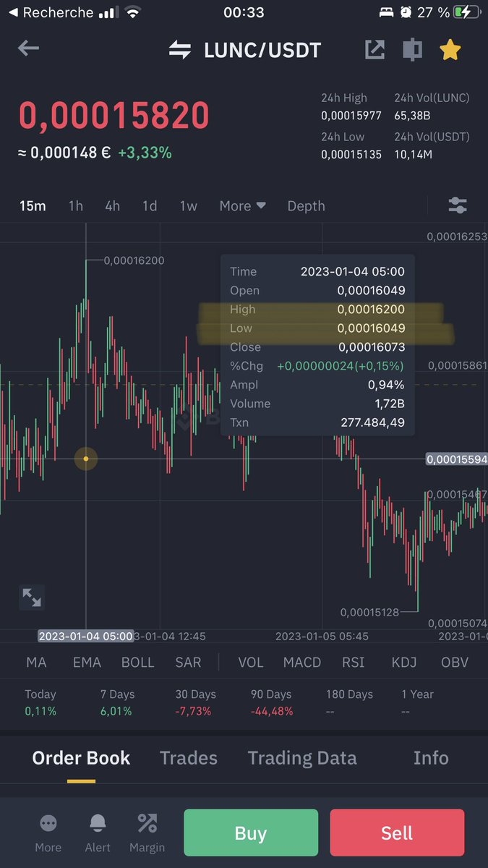This screenshot has width=488, height=868.
Task: Toggle the EMA indicator
Action: click(87, 662)
